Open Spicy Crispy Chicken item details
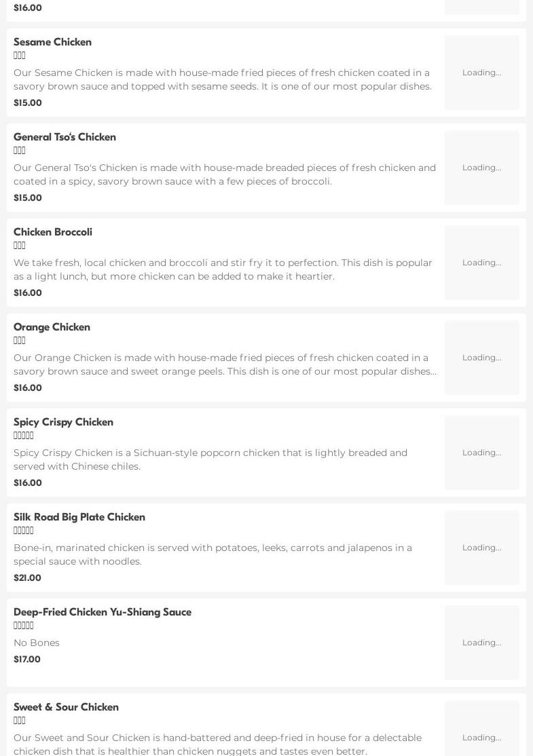The width and height of the screenshot is (533, 756). point(63,422)
